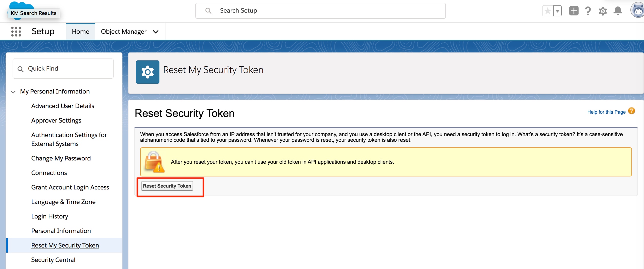Click the favorites star icon

[x=547, y=11]
